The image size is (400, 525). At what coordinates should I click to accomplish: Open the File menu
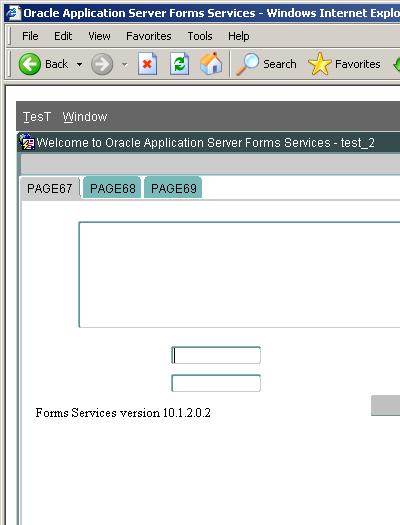pyautogui.click(x=30, y=36)
